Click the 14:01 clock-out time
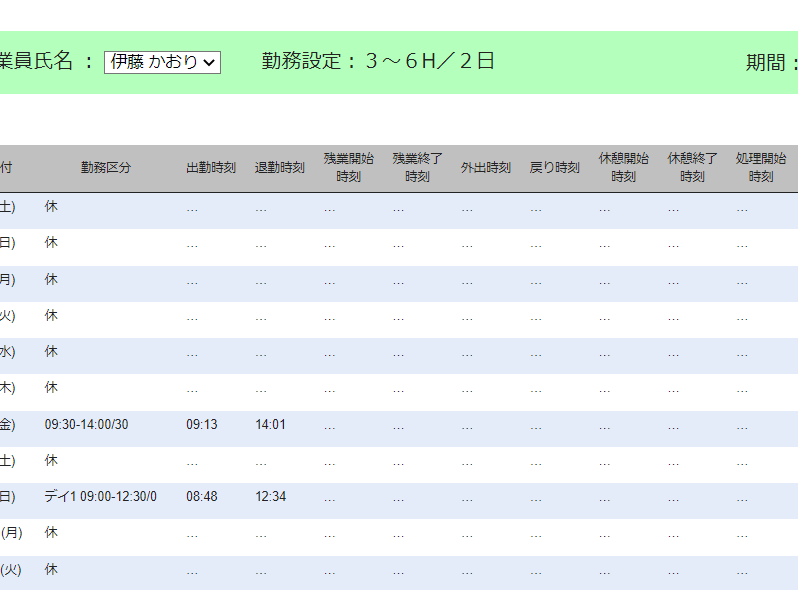 (270, 425)
